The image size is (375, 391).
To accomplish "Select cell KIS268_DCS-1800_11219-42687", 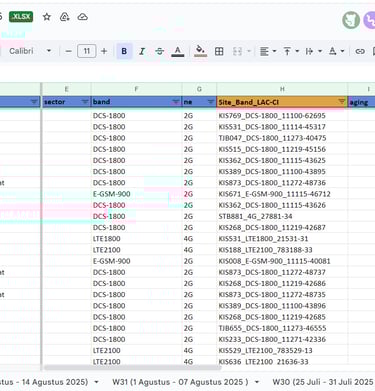I will tap(282, 228).
